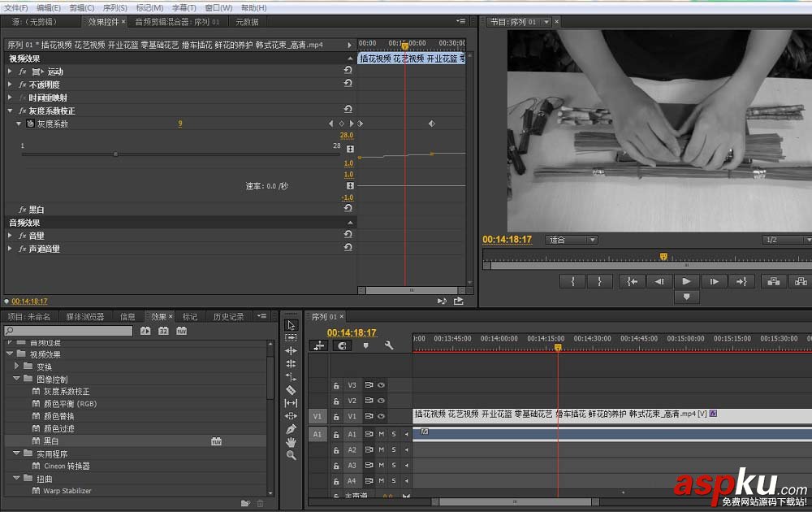Open the 序列(S) menu
The width and height of the screenshot is (812, 512).
114,7
